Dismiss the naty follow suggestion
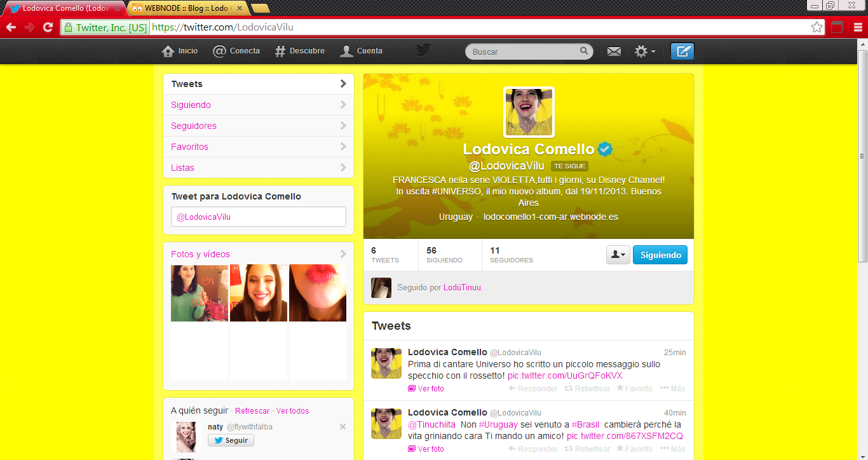 coord(342,427)
